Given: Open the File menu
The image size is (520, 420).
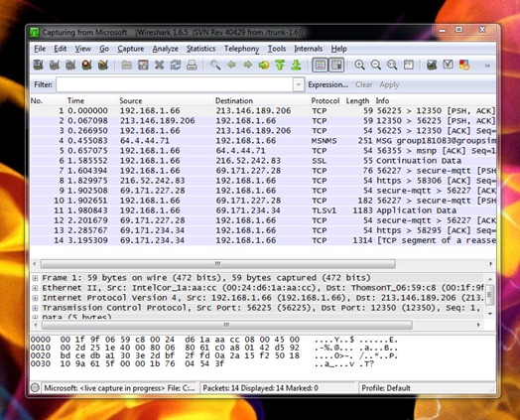Looking at the screenshot, I should [x=40, y=49].
